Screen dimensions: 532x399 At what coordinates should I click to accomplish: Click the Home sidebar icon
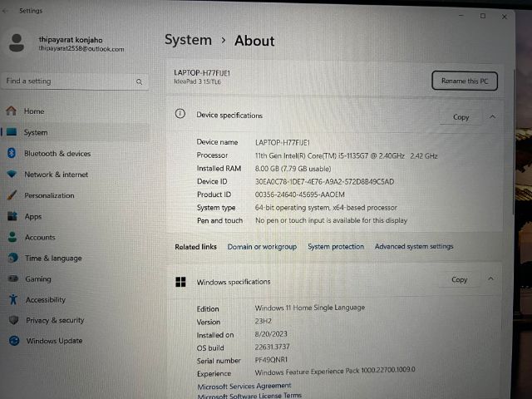11,111
